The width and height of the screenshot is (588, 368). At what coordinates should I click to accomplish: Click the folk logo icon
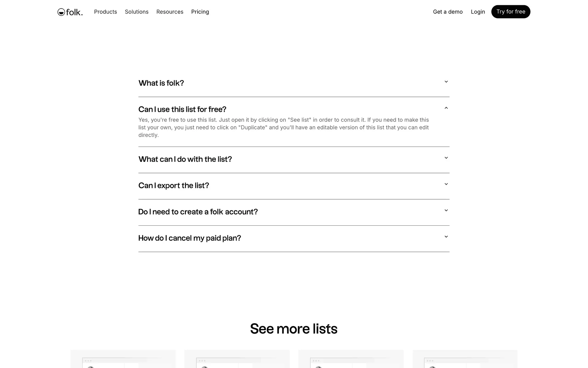coord(61,12)
